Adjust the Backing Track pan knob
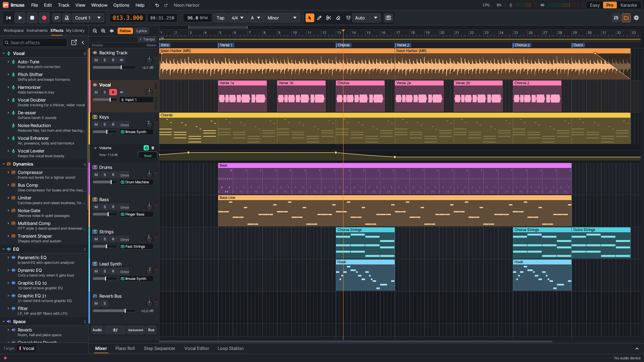The image size is (644, 362). pyautogui.click(x=149, y=60)
